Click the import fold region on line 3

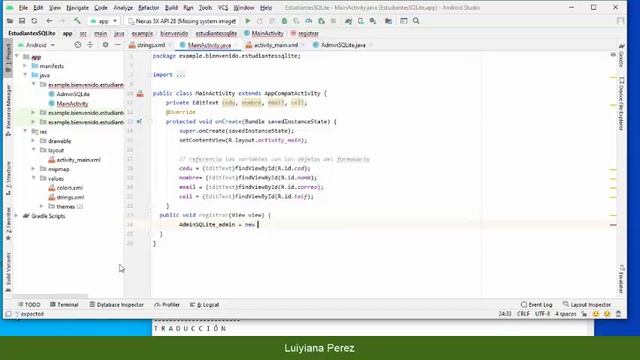[x=181, y=75]
